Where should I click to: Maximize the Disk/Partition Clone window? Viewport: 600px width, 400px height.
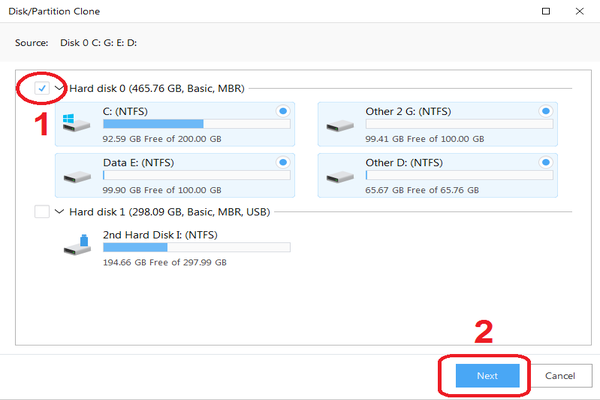[545, 13]
